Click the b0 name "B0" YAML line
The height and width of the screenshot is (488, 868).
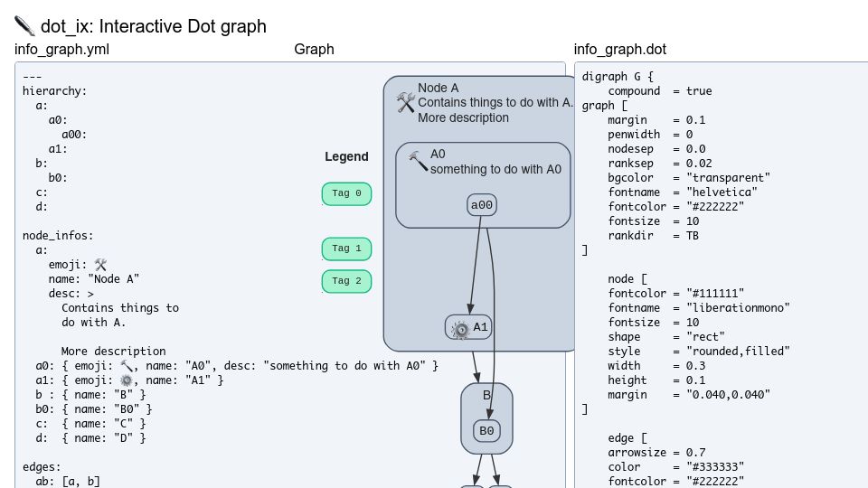click(x=93, y=408)
